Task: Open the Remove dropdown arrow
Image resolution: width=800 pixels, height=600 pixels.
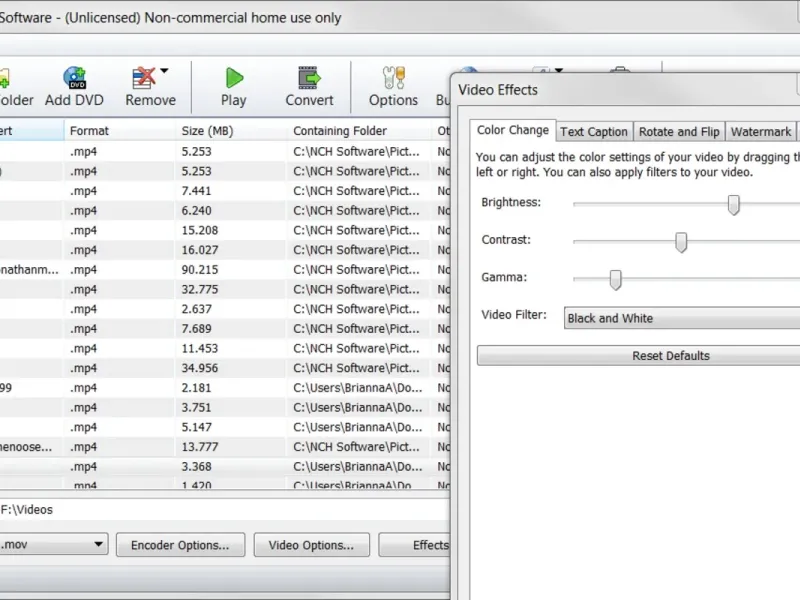Action: pyautogui.click(x=164, y=71)
